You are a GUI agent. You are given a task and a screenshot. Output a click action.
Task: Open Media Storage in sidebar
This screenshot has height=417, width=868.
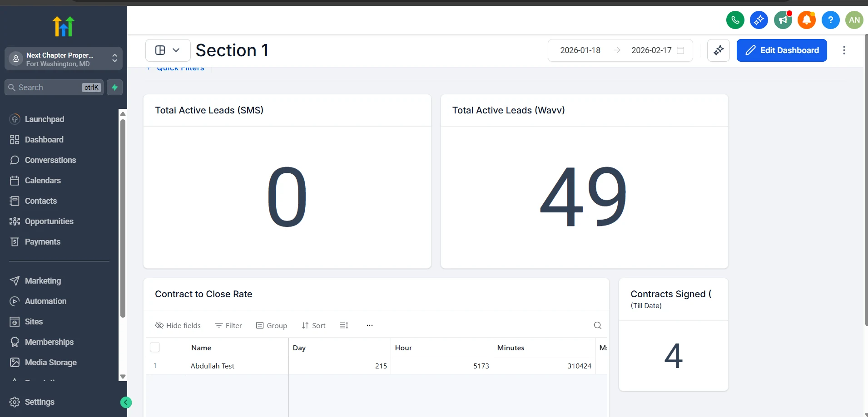tap(50, 363)
